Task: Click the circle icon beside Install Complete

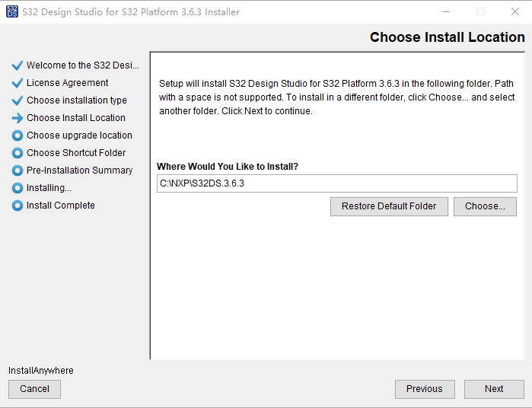Action: pyautogui.click(x=18, y=206)
